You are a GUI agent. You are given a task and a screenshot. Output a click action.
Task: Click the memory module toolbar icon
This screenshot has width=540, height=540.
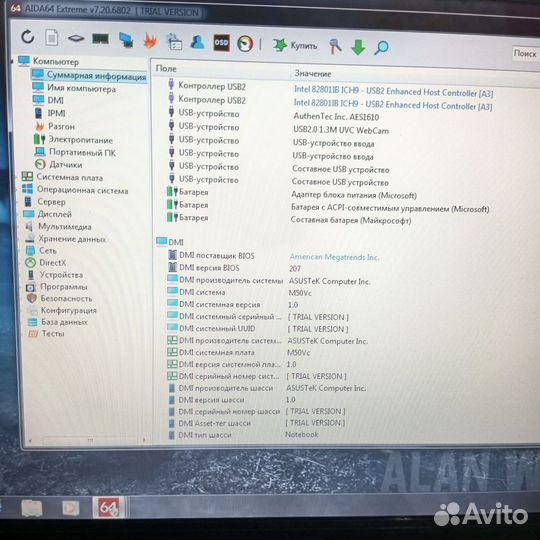tap(100, 39)
